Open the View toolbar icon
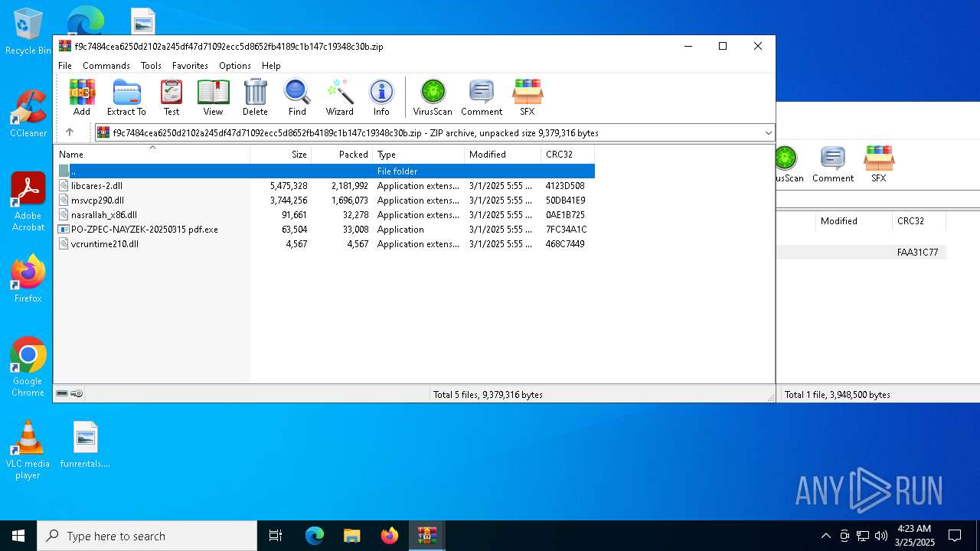 (213, 97)
